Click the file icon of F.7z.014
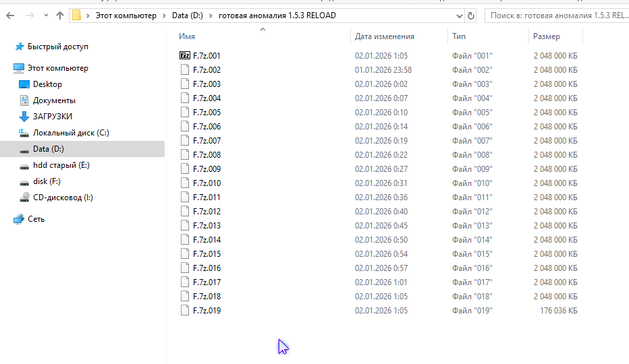629x364 pixels. coord(184,240)
